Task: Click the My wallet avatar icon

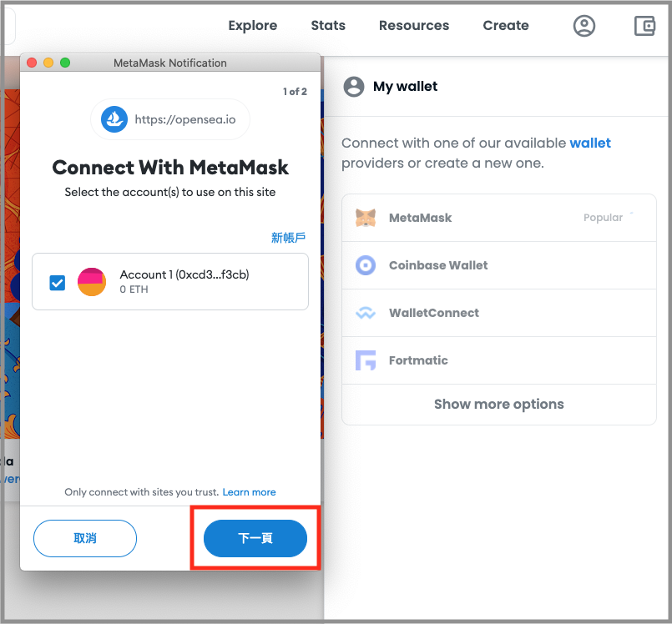Action: coord(354,87)
